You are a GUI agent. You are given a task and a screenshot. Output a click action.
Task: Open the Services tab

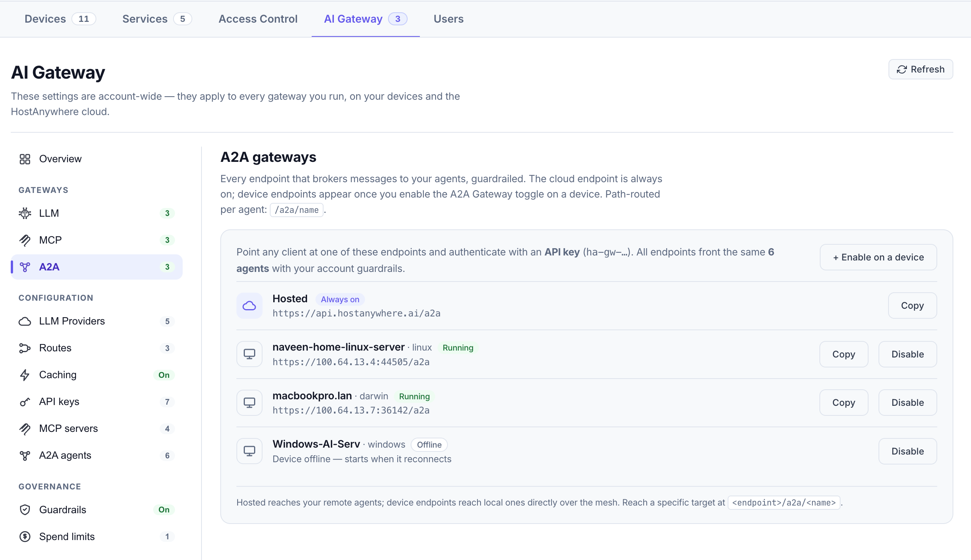tap(157, 19)
